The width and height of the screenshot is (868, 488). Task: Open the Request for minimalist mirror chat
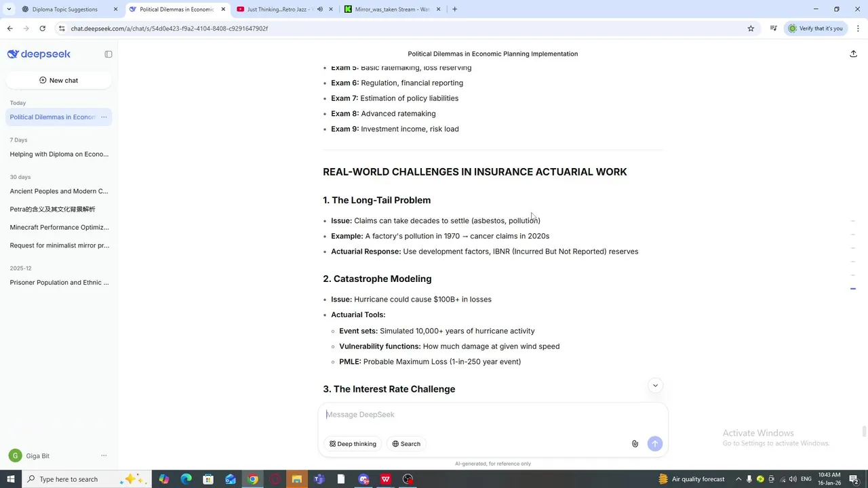tap(59, 245)
